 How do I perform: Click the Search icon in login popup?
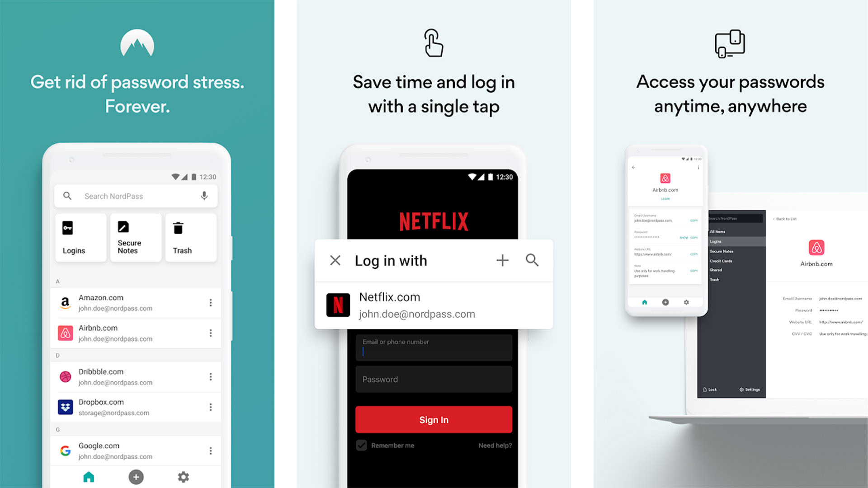click(x=533, y=260)
